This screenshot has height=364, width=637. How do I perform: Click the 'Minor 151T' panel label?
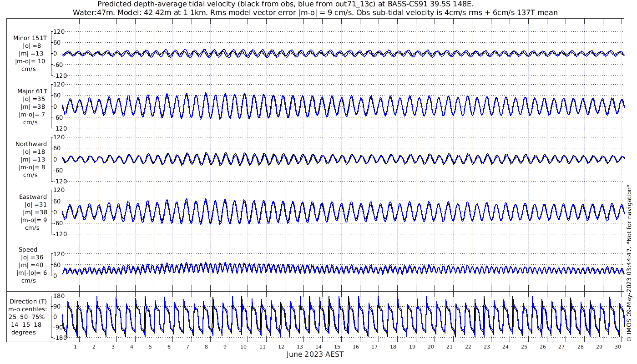click(30, 38)
